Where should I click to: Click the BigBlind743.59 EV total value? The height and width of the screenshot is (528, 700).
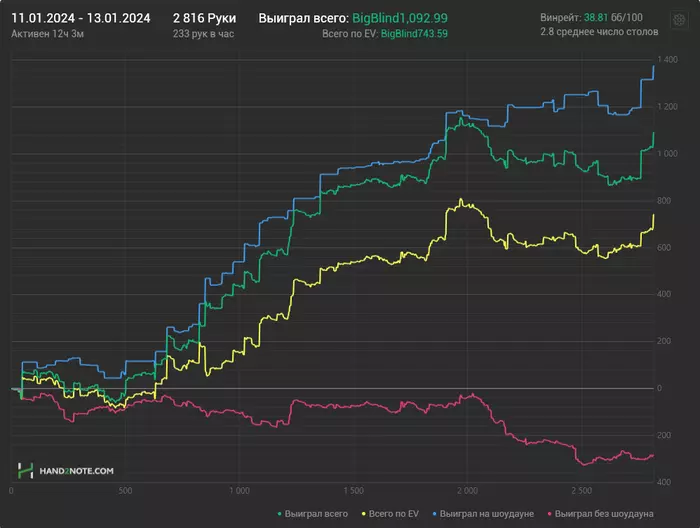(x=414, y=34)
